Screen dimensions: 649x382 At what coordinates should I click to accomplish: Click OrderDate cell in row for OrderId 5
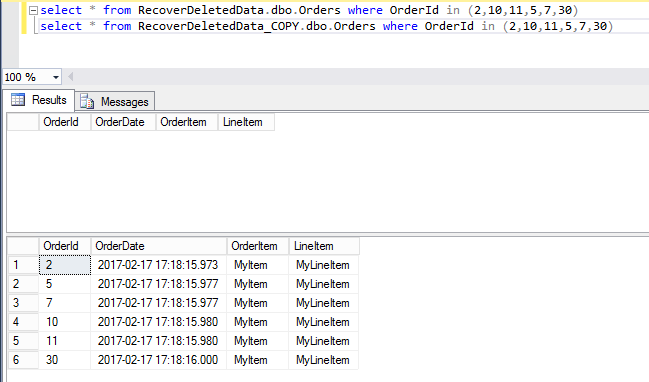159,284
